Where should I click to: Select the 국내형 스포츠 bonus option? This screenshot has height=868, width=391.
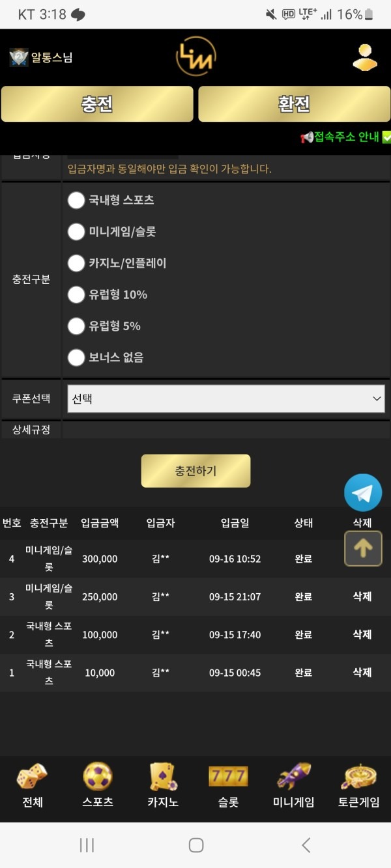point(76,201)
